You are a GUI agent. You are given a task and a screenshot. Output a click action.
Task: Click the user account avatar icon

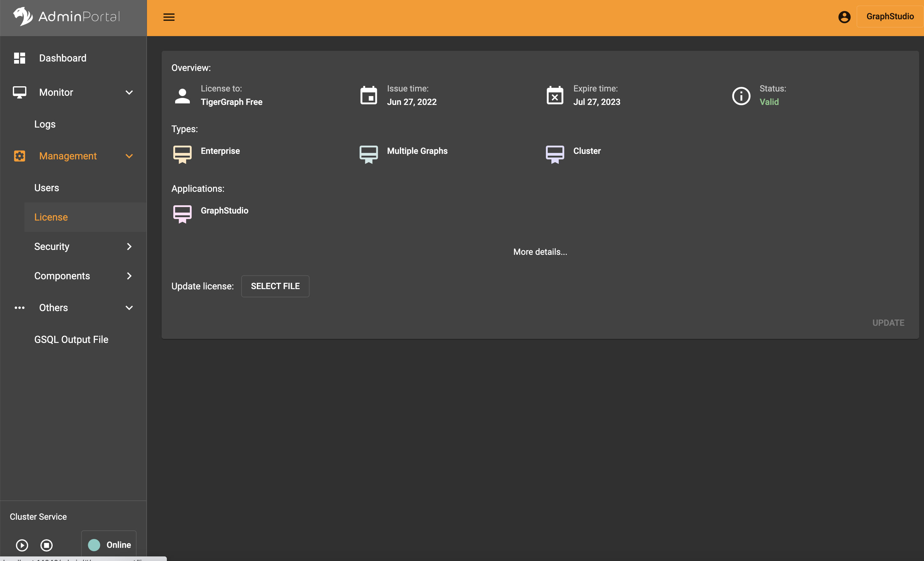pos(844,17)
